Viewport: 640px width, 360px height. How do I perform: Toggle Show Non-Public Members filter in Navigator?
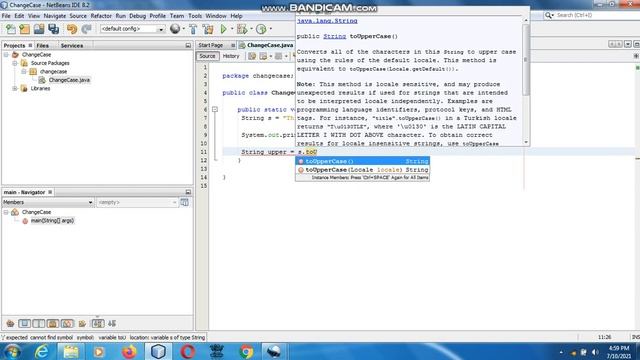tap(53, 324)
